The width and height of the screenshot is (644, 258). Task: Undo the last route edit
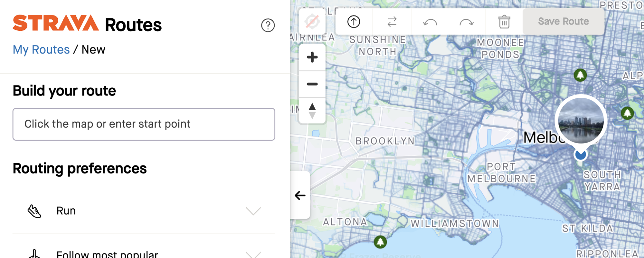pyautogui.click(x=430, y=22)
